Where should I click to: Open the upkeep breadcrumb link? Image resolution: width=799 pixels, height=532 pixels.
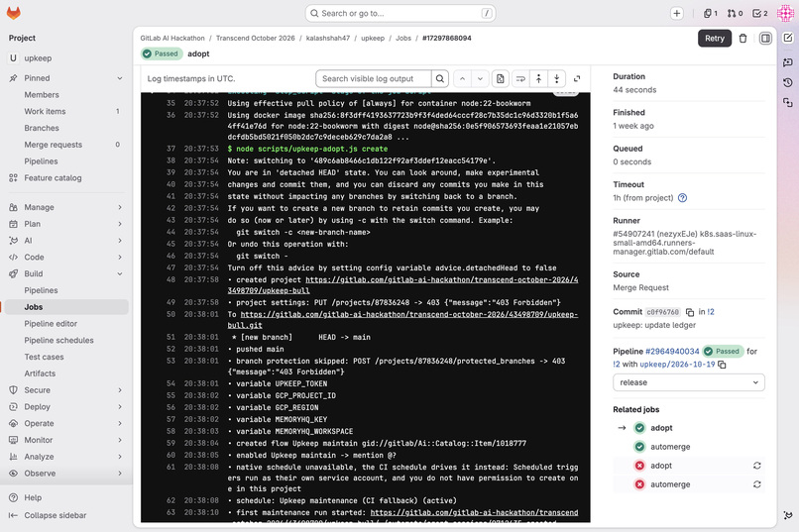pyautogui.click(x=373, y=39)
